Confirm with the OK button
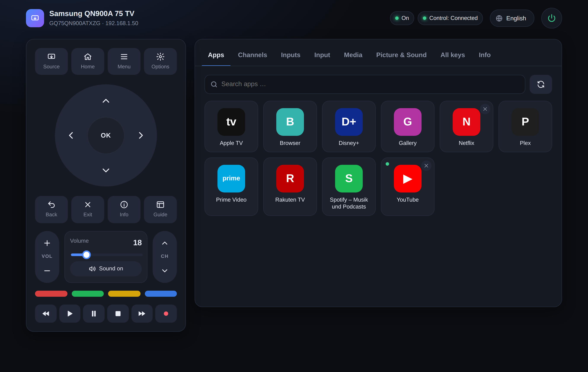This screenshot has height=372, width=588. [106, 135]
